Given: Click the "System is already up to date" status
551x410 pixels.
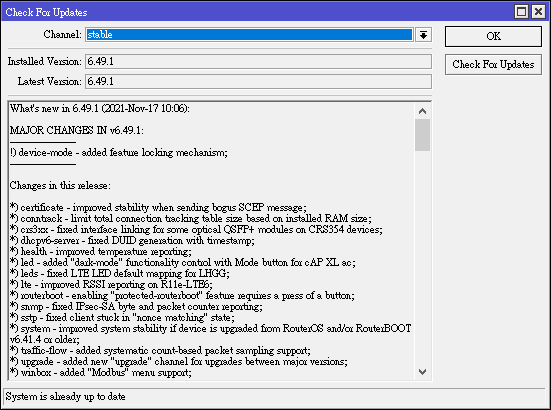Looking at the screenshot, I should [65, 396].
